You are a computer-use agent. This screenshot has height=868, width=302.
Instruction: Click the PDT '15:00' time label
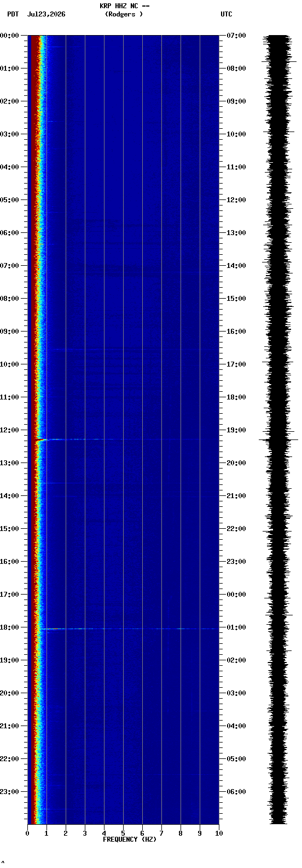(9, 529)
